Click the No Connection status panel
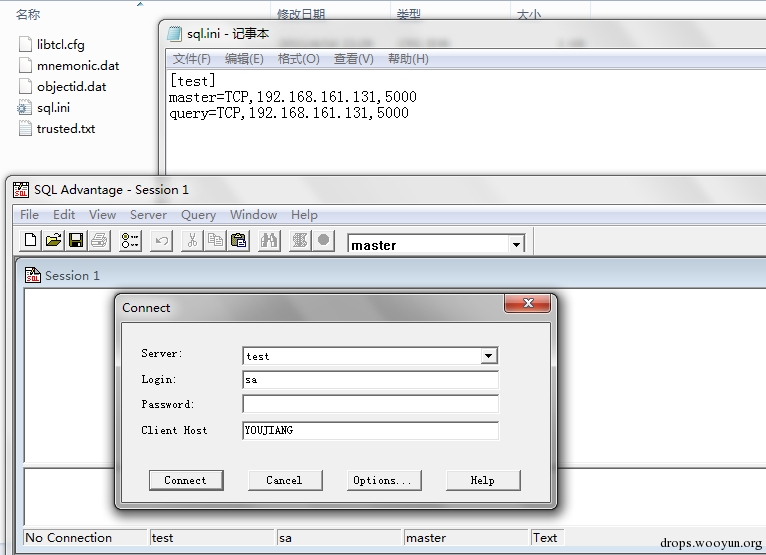The width and height of the screenshot is (766, 555). pos(85,537)
